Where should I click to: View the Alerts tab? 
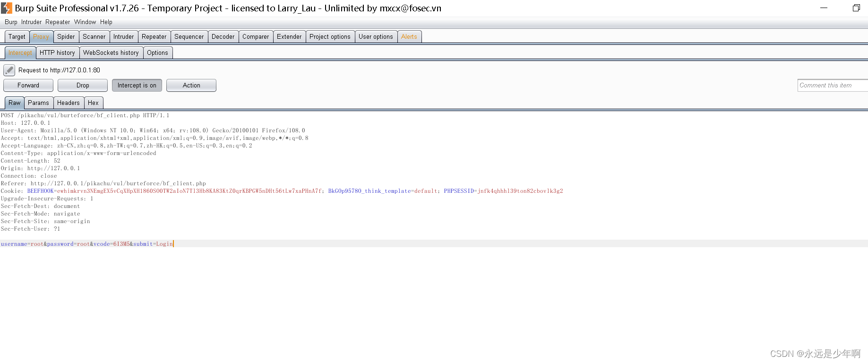[x=409, y=37]
